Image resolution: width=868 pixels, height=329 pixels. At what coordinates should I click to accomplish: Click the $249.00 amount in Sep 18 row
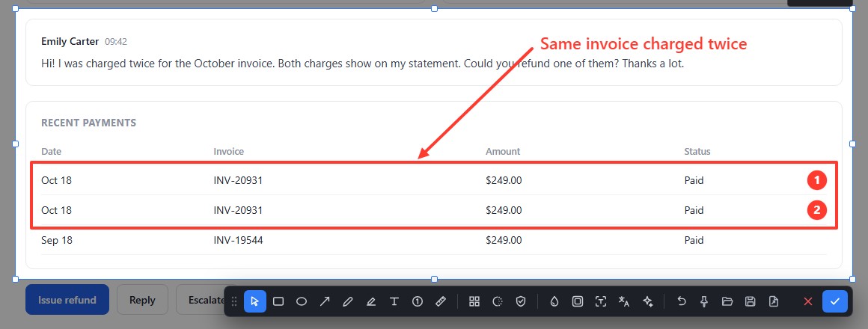[504, 241]
